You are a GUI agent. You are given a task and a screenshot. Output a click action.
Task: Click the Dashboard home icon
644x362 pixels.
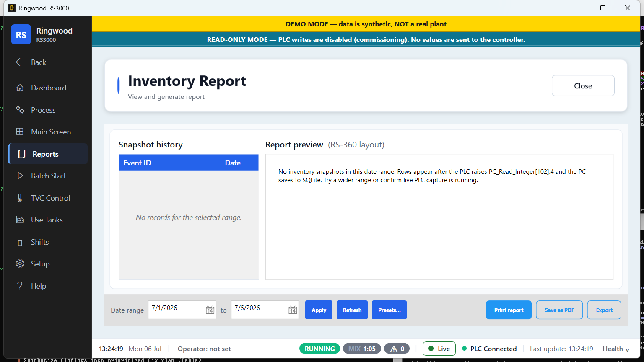click(20, 88)
